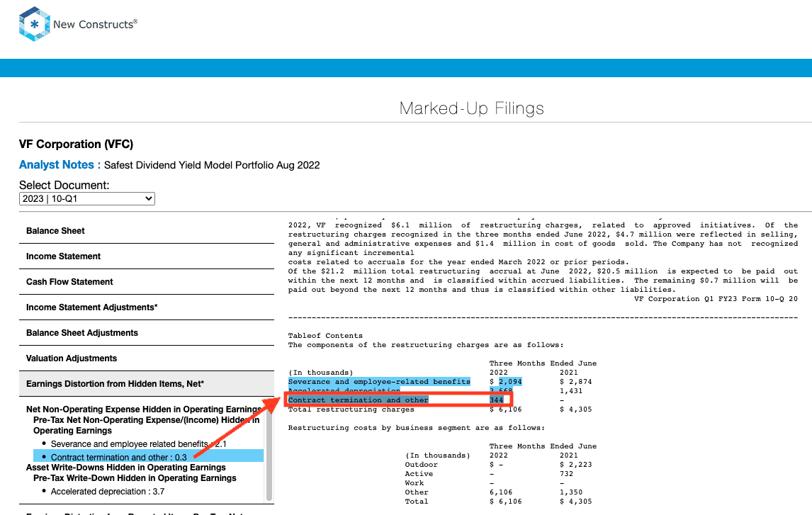Click the Marked-Up Filings page title

pyautogui.click(x=472, y=108)
